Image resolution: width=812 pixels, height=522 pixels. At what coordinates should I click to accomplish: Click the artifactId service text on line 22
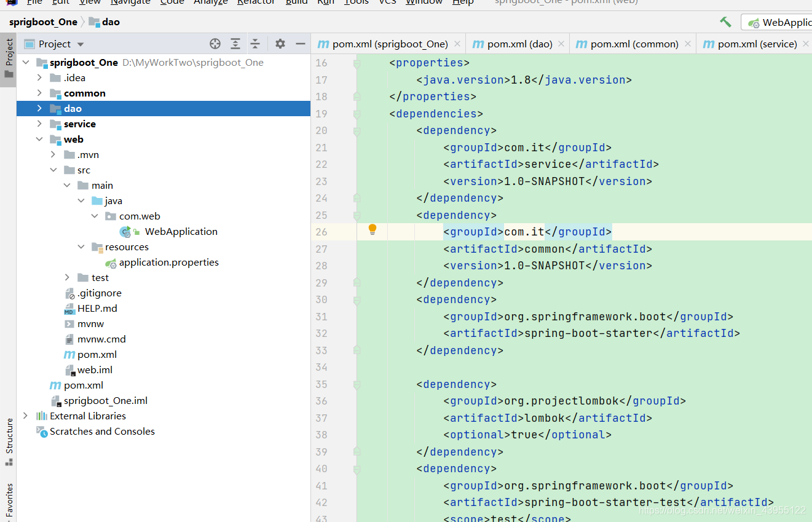click(548, 164)
